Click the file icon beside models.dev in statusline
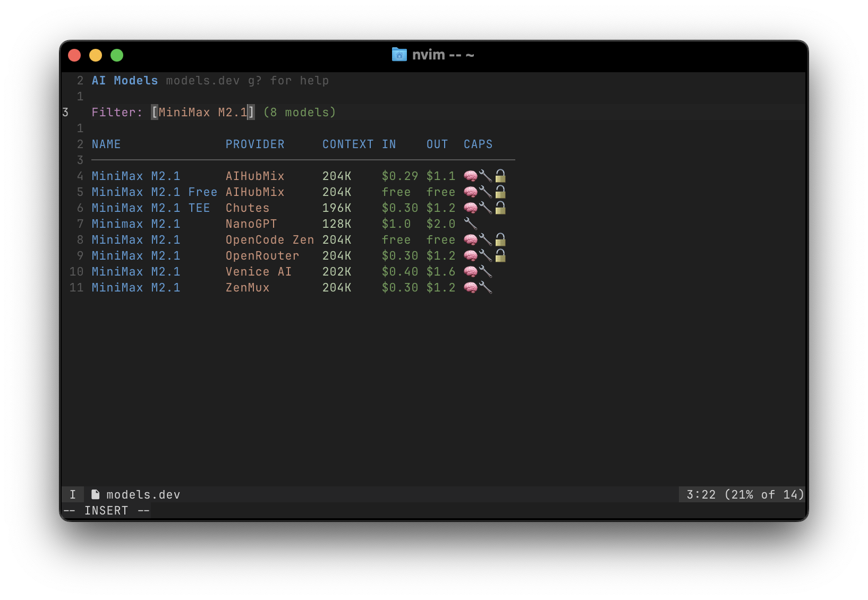Image resolution: width=868 pixels, height=600 pixels. (x=96, y=494)
